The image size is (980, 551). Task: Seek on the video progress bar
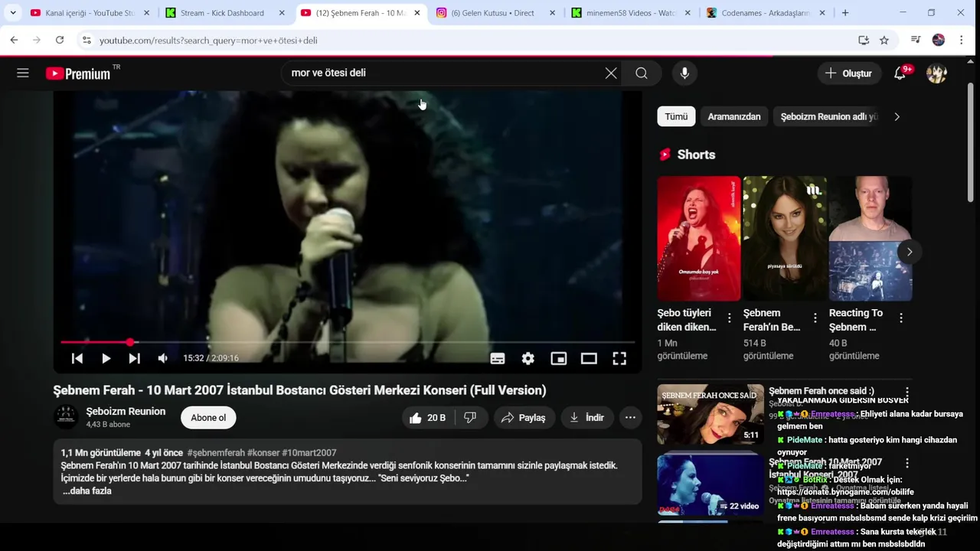click(348, 342)
